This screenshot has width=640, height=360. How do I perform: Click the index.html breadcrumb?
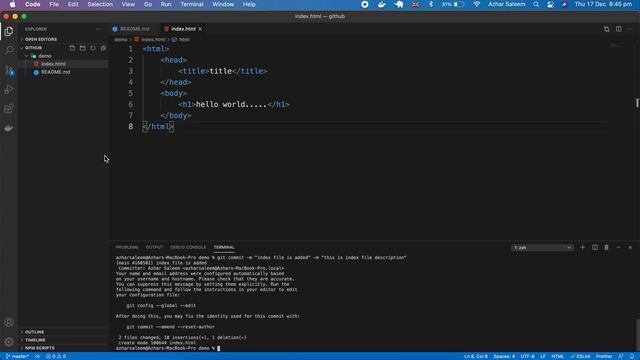pyautogui.click(x=150, y=40)
